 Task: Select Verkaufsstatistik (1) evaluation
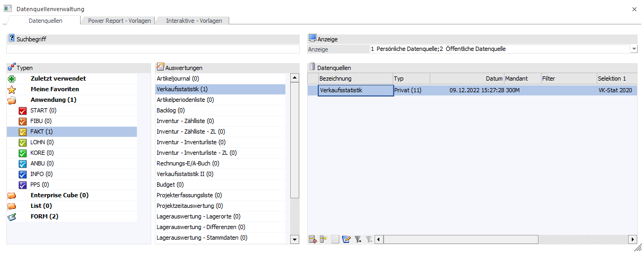pos(220,89)
